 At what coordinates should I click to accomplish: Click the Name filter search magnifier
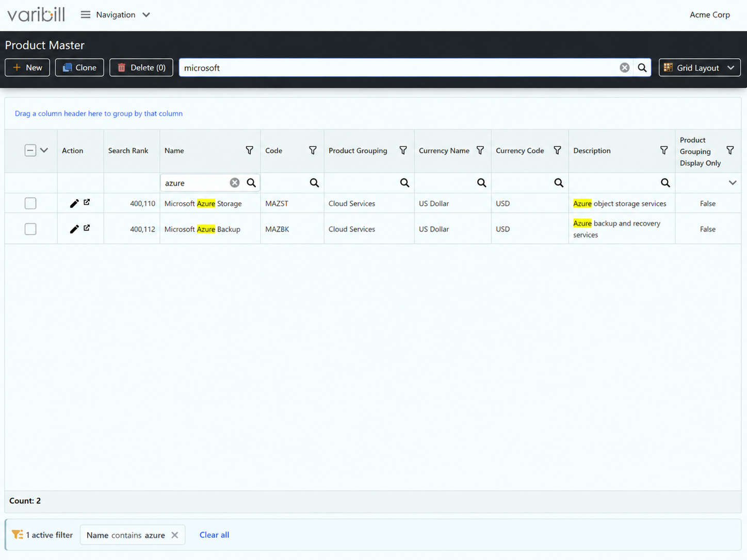pos(251,183)
